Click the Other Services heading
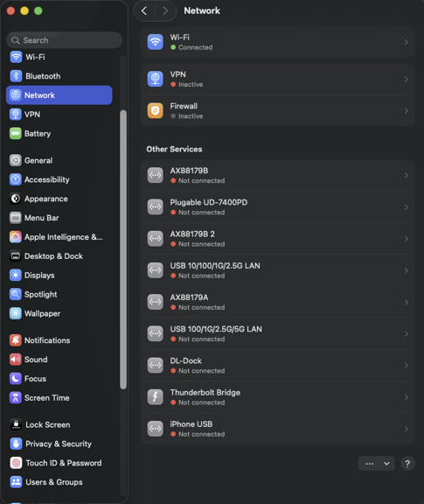The height and width of the screenshot is (504, 424). pyautogui.click(x=174, y=149)
